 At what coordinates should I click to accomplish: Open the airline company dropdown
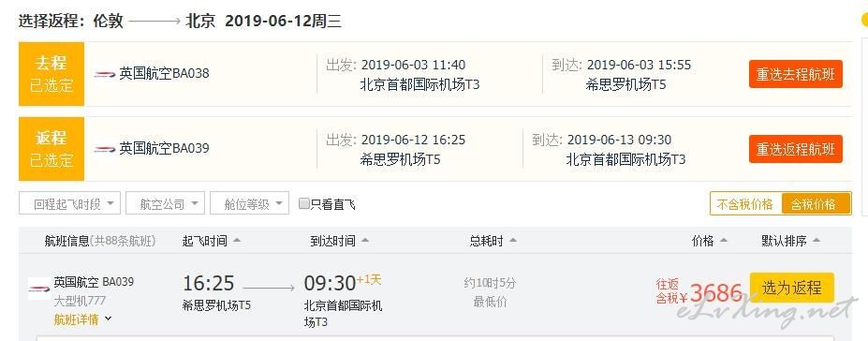(x=165, y=203)
